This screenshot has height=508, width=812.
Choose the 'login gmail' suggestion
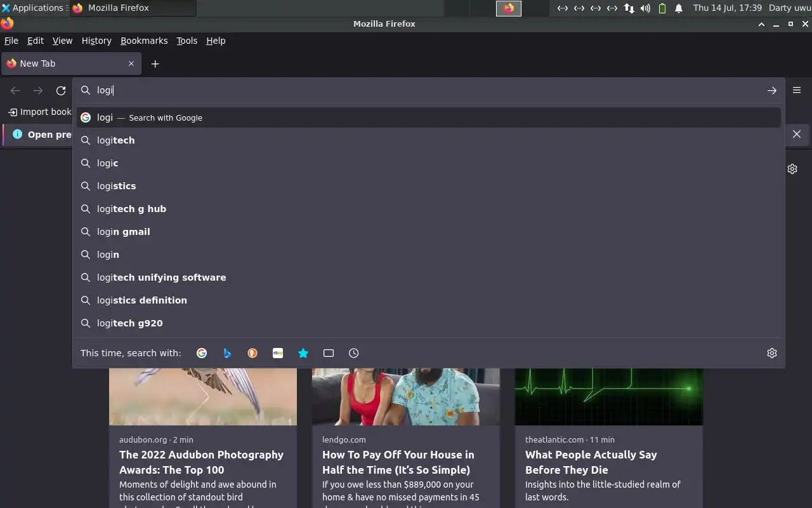[x=429, y=232]
